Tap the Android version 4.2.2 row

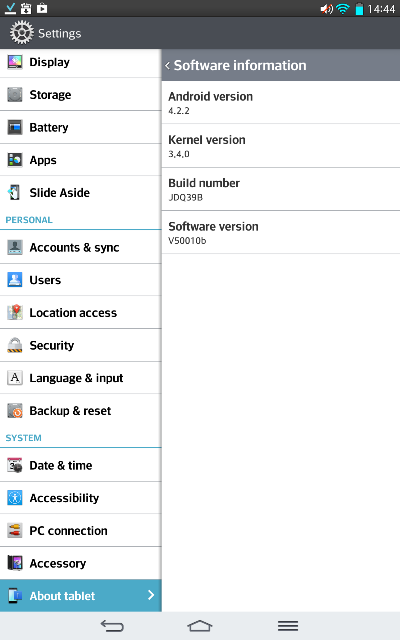coord(281,102)
